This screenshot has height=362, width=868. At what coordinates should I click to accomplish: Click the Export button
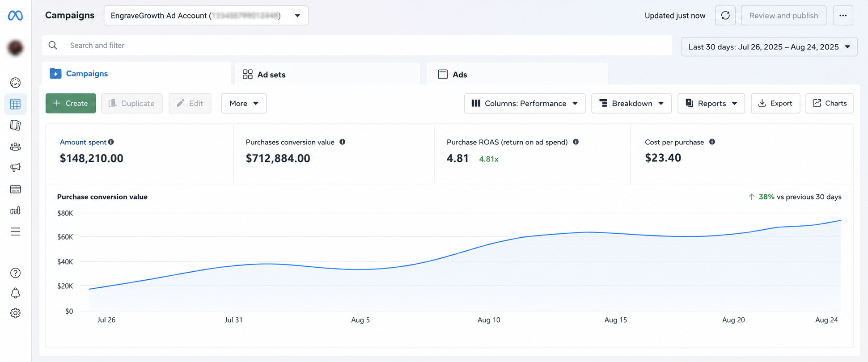tap(775, 103)
